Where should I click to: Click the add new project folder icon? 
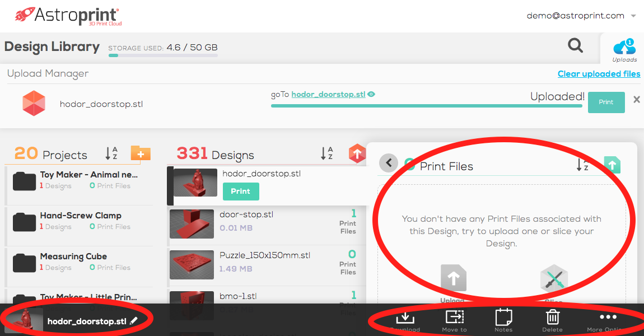pyautogui.click(x=141, y=153)
